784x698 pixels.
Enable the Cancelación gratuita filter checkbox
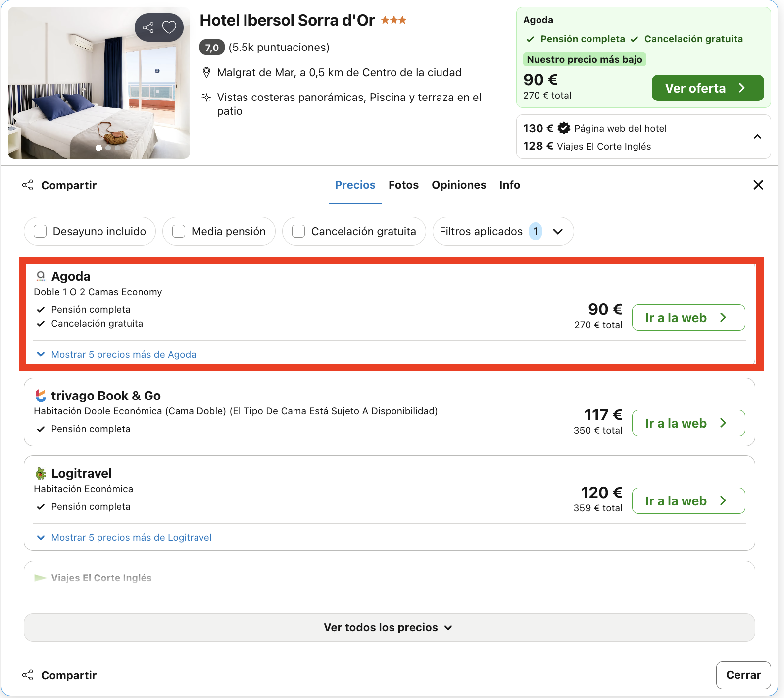[298, 231]
